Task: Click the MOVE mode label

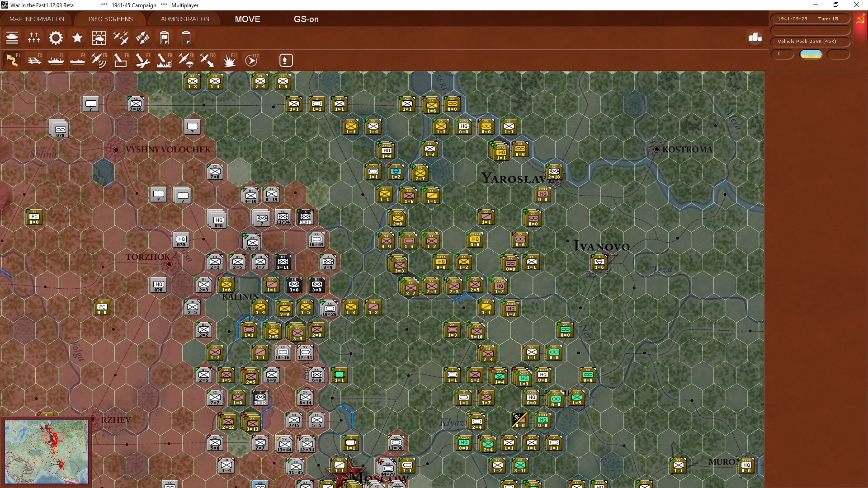Action: click(247, 19)
